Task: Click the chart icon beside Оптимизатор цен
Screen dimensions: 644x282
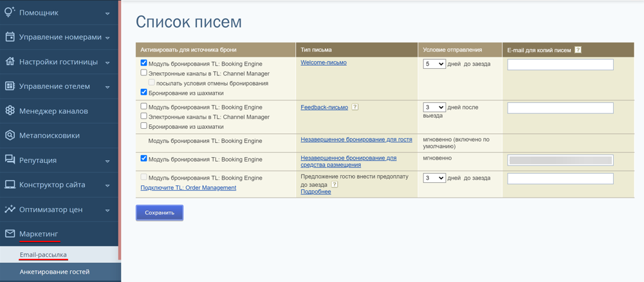Action: point(10,209)
